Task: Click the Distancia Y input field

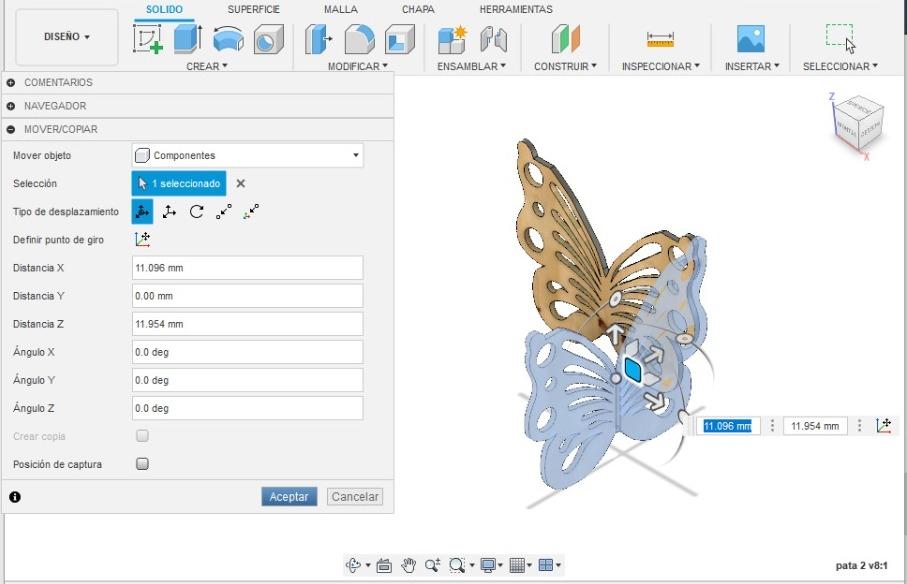Action: tap(248, 296)
